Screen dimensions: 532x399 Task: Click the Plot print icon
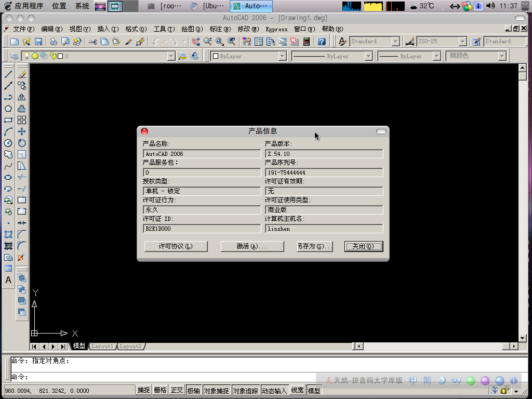click(54, 42)
